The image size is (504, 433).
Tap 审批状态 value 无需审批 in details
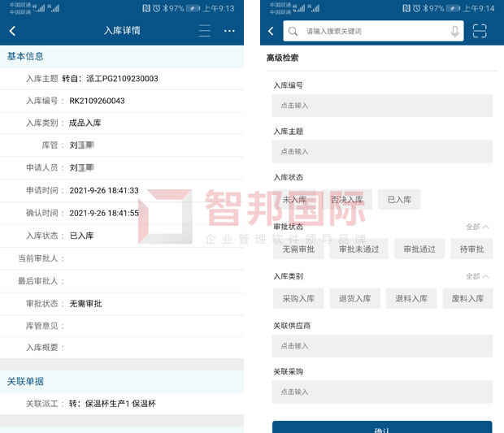tap(85, 304)
